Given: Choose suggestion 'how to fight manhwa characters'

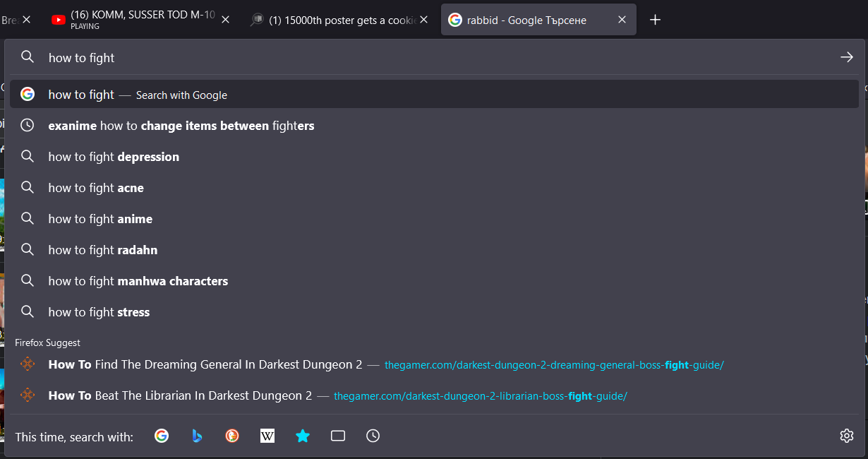Looking at the screenshot, I should pos(434,281).
